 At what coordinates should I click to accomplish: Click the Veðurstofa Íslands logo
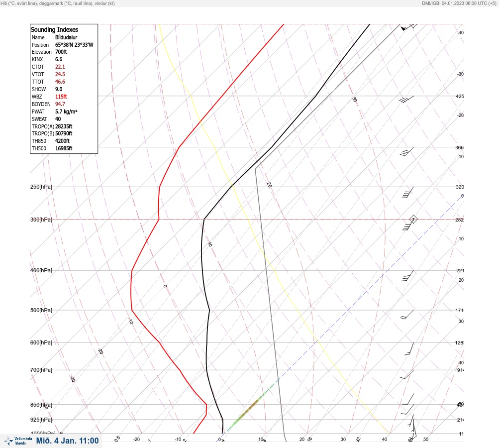tap(18, 441)
